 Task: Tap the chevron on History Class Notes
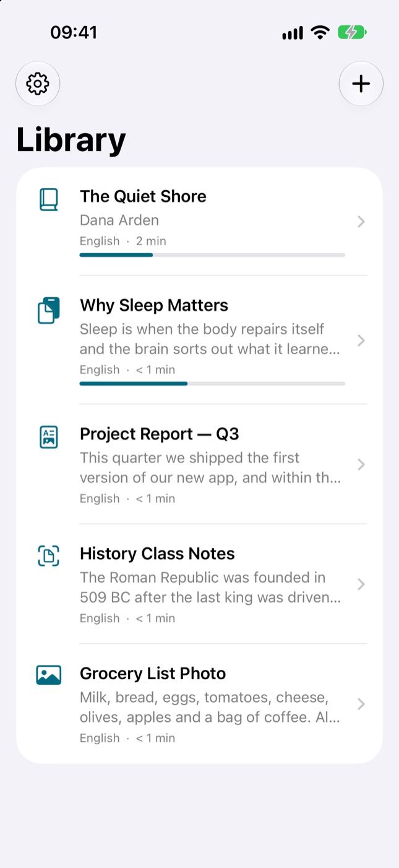[x=361, y=584]
